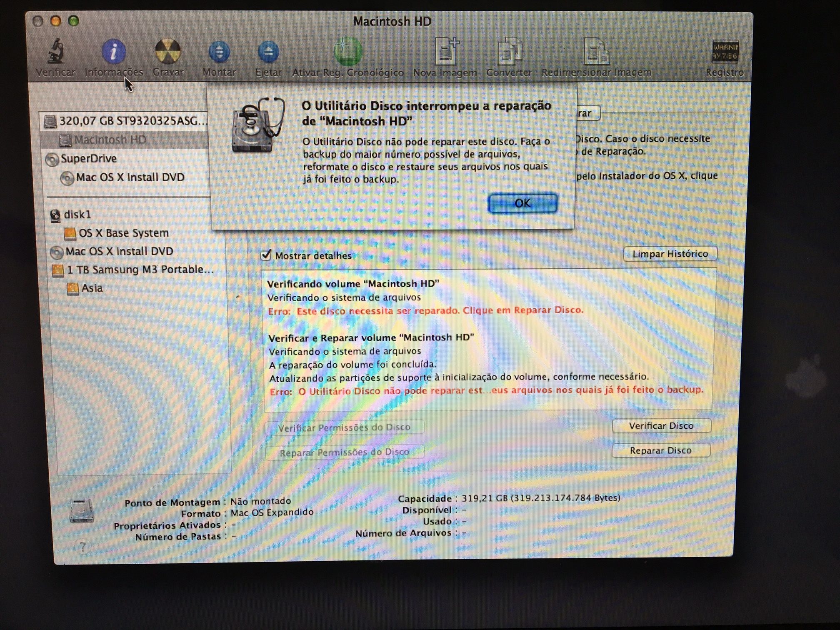Viewport: 840px width, 630px height.
Task: Open the Registro log icon
Action: (x=725, y=52)
